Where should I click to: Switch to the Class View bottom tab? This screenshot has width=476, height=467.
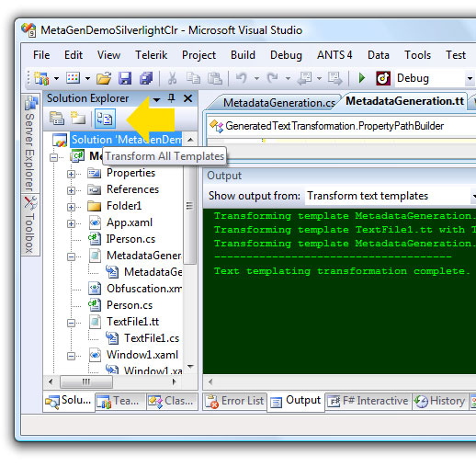pos(172,401)
